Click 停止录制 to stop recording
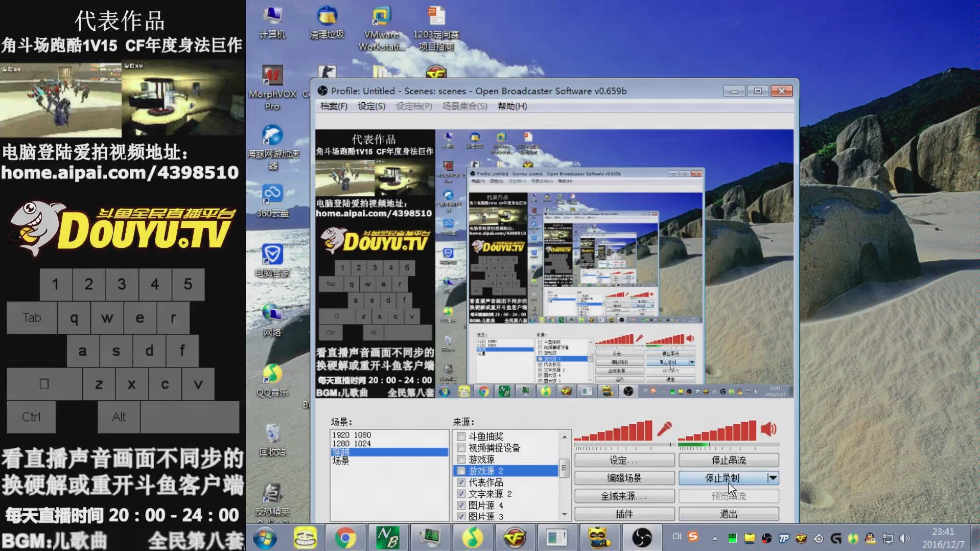 coord(722,478)
